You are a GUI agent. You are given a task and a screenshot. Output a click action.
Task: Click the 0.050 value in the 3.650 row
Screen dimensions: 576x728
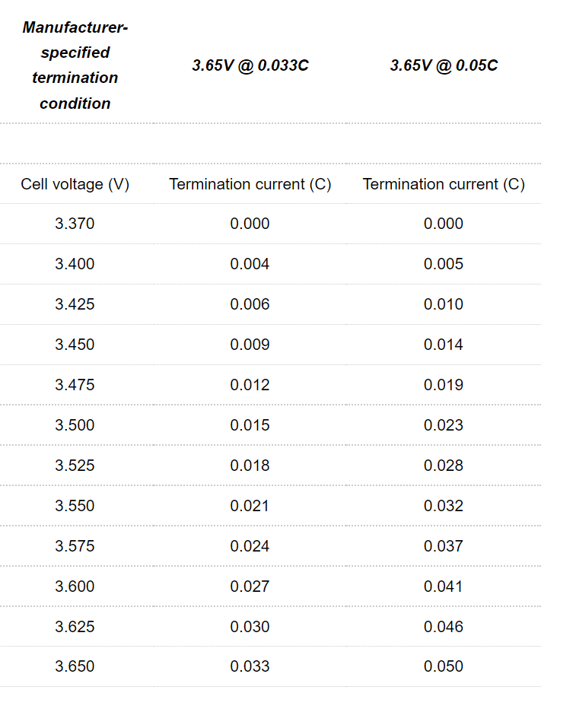pos(444,666)
